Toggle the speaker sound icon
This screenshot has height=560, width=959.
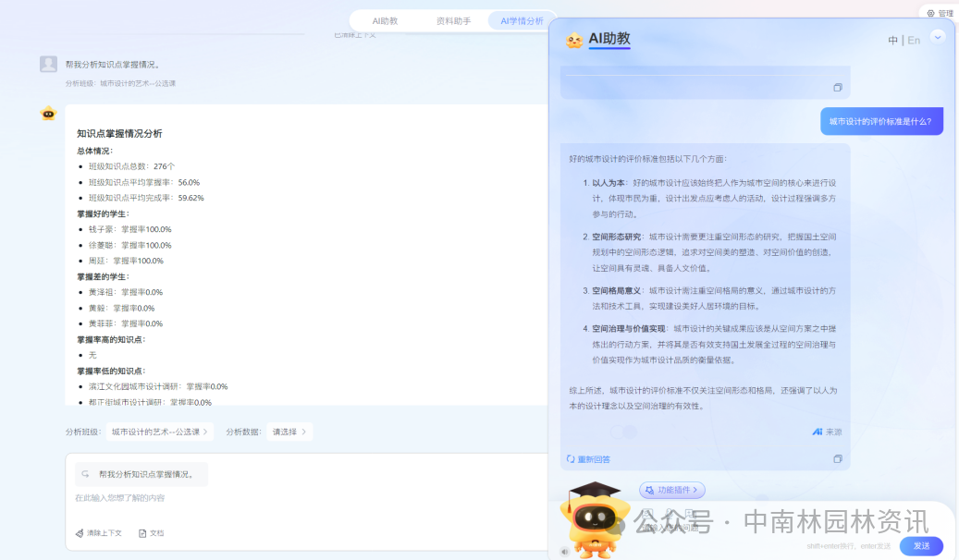564,552
